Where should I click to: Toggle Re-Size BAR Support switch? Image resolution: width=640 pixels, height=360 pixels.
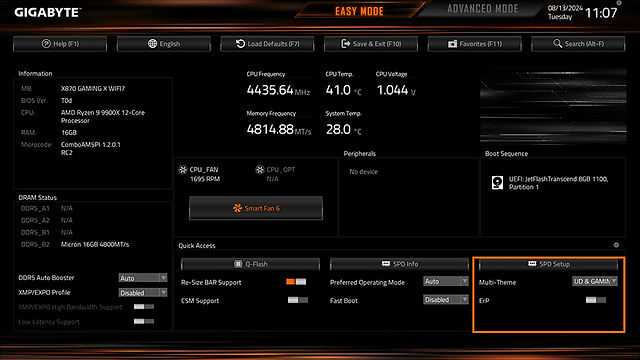coord(296,282)
